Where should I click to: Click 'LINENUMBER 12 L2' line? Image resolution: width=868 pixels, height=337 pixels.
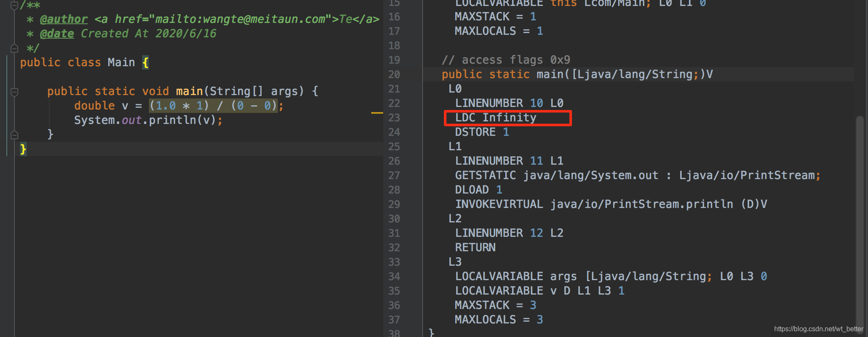[x=509, y=233]
